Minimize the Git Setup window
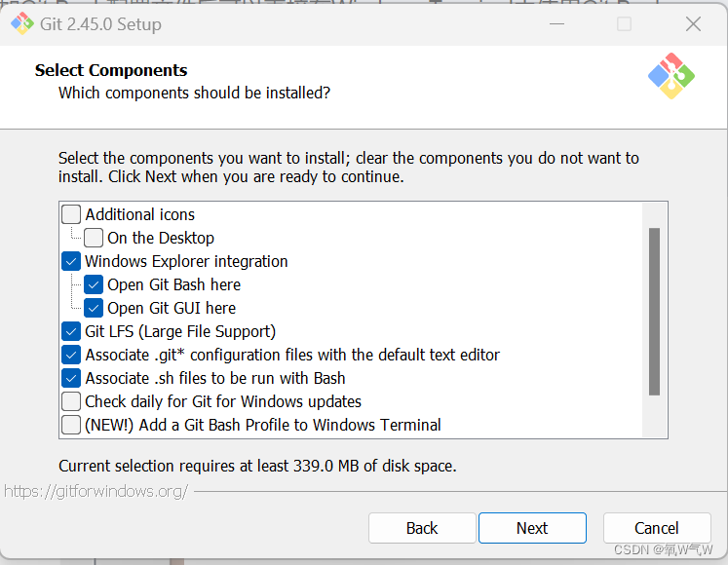The width and height of the screenshot is (728, 565). [x=555, y=24]
